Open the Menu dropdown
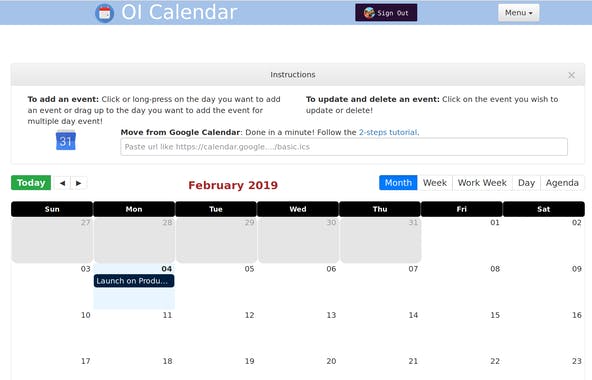This screenshot has height=380, width=592. 518,13
